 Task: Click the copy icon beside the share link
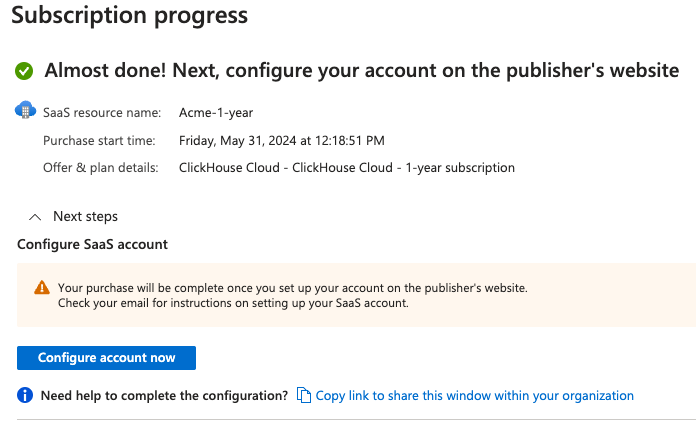click(x=304, y=396)
